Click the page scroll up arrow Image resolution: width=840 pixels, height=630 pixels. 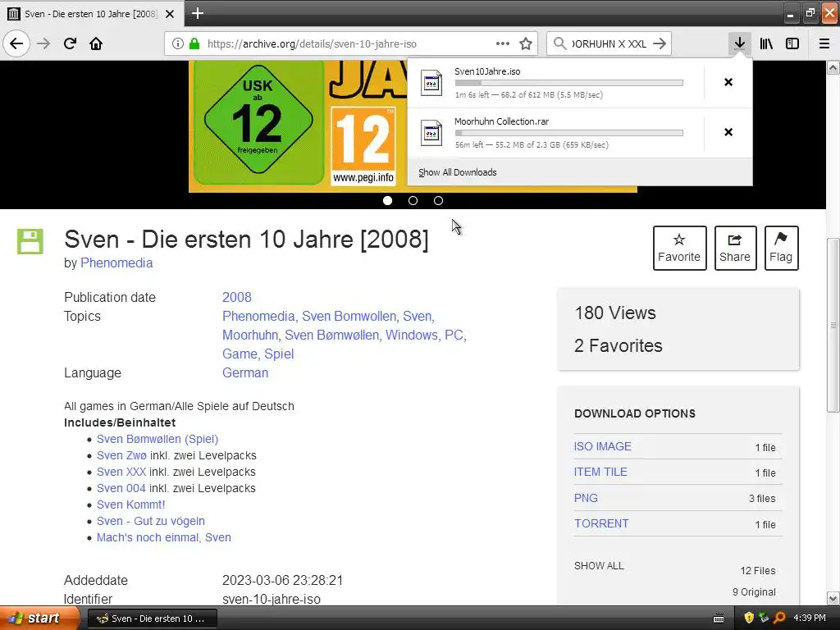tap(833, 67)
